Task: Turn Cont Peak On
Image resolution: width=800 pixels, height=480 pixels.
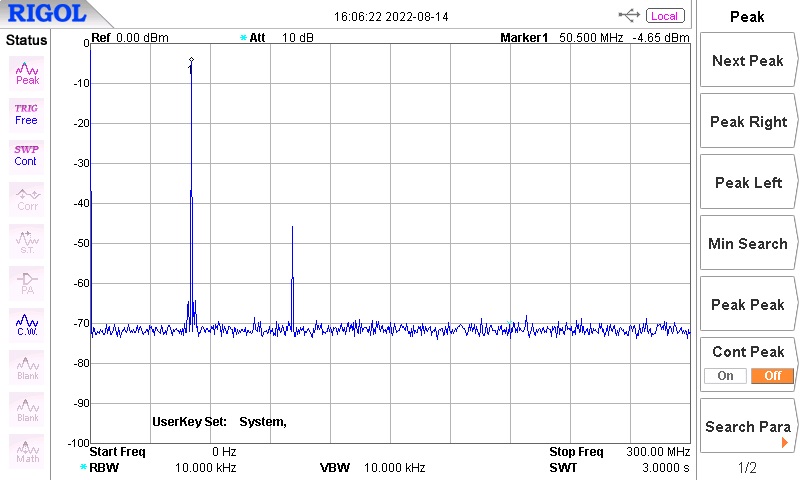Action: click(x=725, y=375)
